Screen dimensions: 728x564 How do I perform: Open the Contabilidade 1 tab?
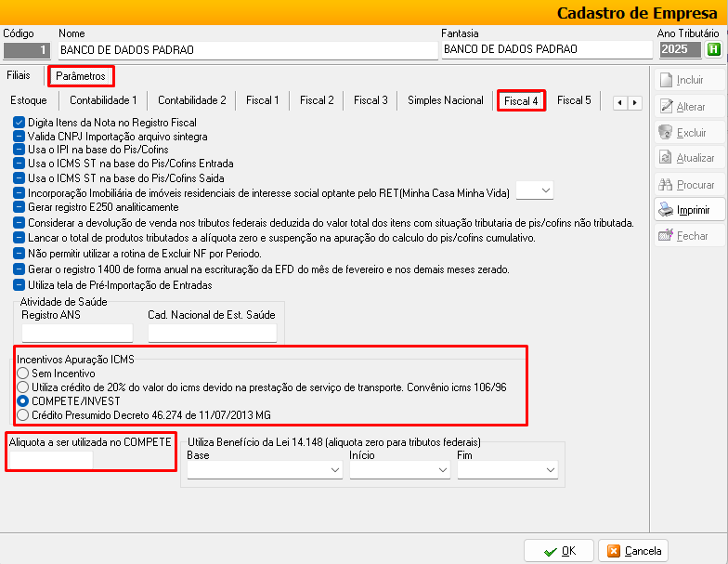click(103, 100)
